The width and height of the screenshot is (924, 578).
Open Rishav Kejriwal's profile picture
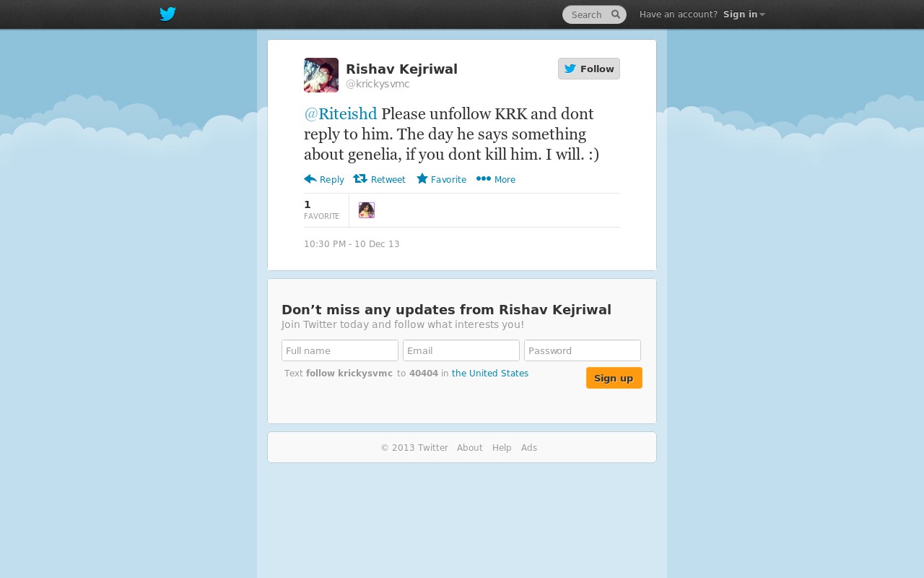point(321,75)
